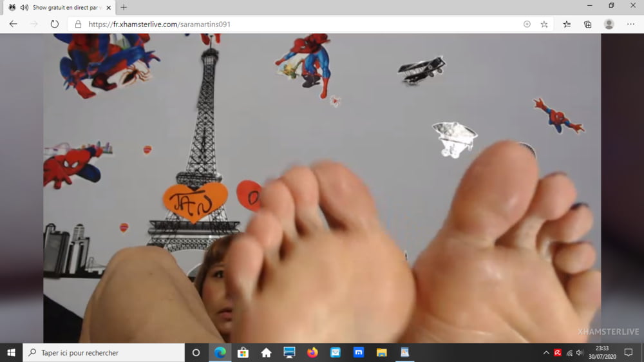Go back to the previous page
The height and width of the screenshot is (362, 644).
tap(13, 24)
